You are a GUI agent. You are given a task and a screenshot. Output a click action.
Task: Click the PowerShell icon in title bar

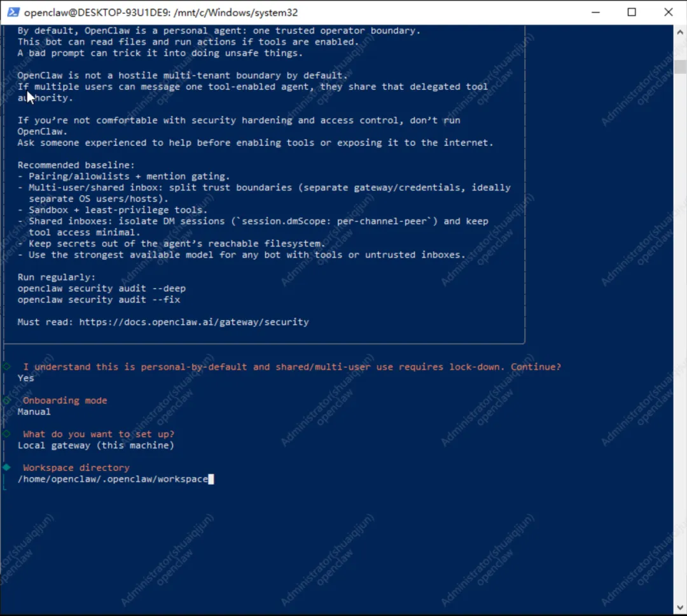13,12
